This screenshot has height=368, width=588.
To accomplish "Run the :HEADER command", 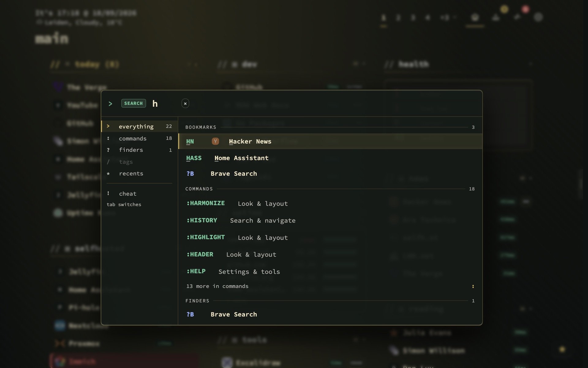I will tap(330, 255).
